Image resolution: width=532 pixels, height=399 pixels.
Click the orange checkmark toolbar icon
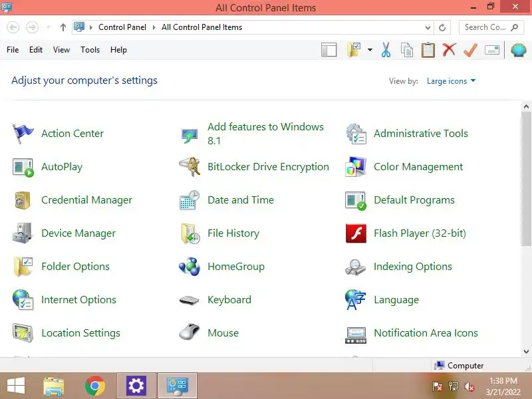tap(471, 51)
